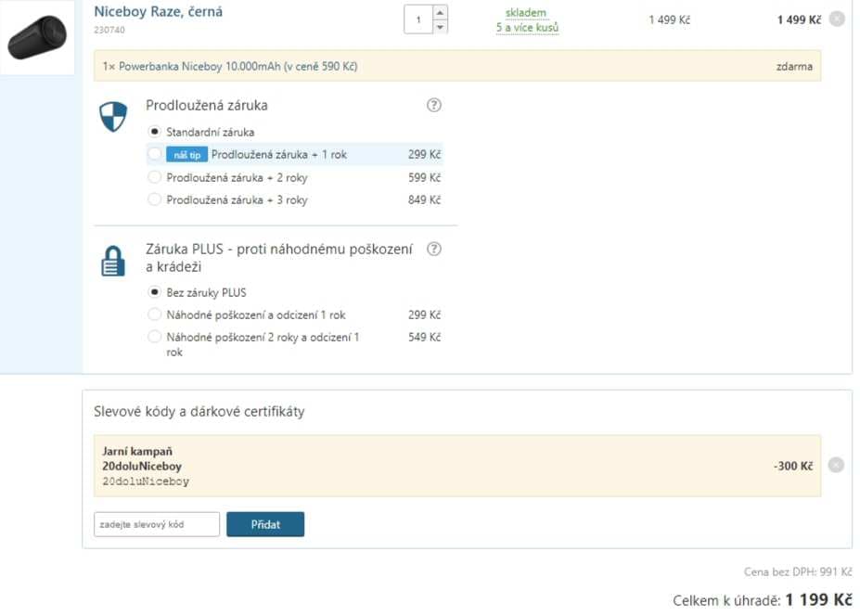Click the 'náš tip' badge

[186, 155]
